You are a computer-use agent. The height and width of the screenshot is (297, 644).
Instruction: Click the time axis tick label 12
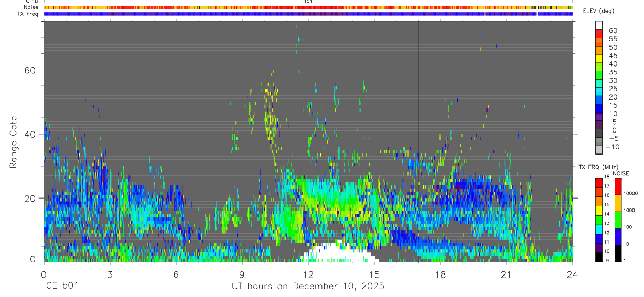[308, 274]
